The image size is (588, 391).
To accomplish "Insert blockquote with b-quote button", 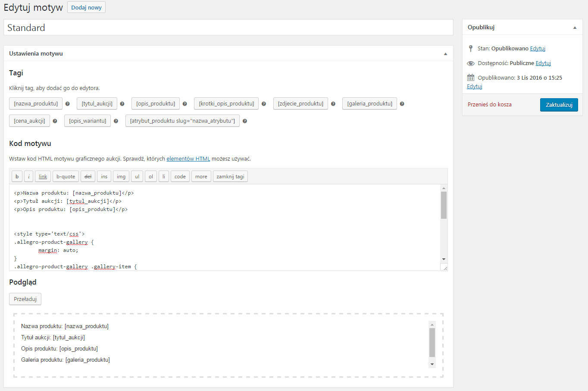I will (66, 177).
